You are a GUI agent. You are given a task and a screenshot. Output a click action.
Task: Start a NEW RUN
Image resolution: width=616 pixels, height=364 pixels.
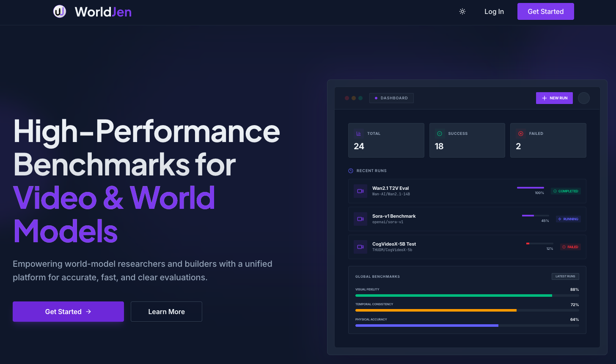tap(554, 98)
